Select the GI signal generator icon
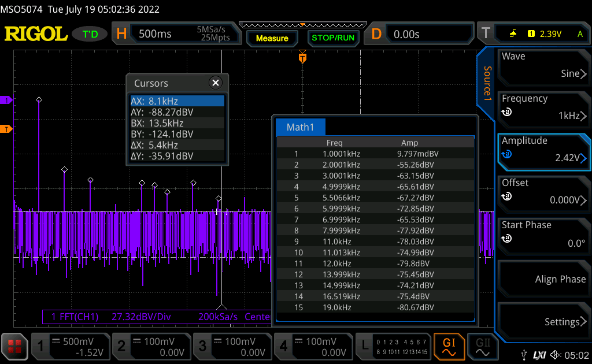This screenshot has width=592, height=364. click(449, 346)
